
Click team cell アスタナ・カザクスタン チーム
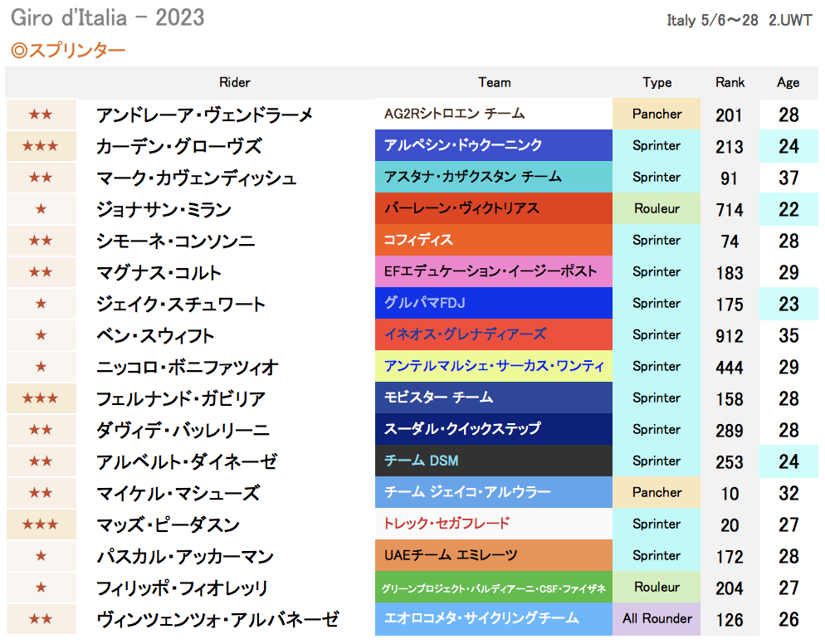pyautogui.click(x=494, y=177)
